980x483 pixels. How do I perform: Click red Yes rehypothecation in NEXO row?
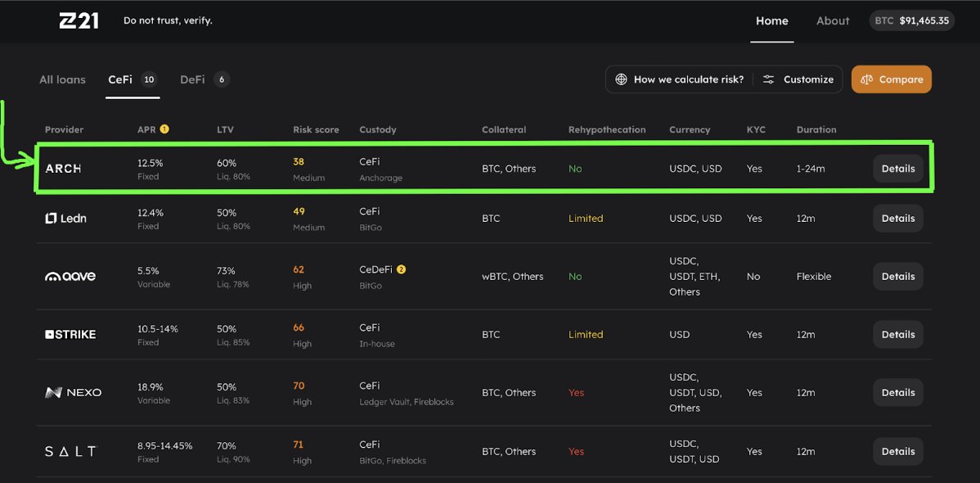[x=576, y=393]
